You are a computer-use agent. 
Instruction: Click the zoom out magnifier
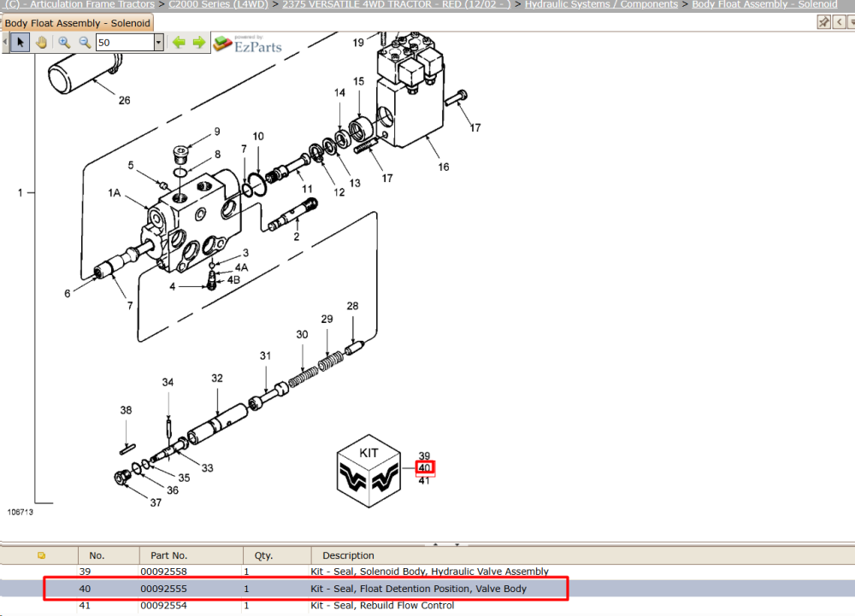click(x=85, y=43)
